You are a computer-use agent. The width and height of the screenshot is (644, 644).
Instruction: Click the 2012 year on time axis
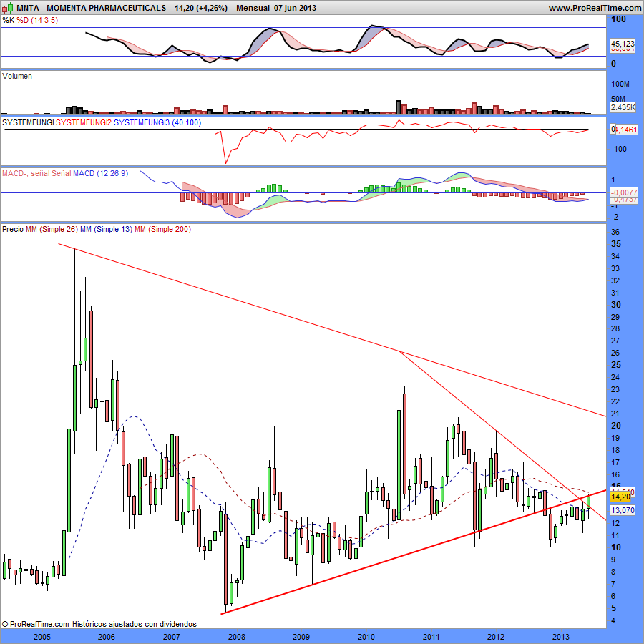click(496, 637)
